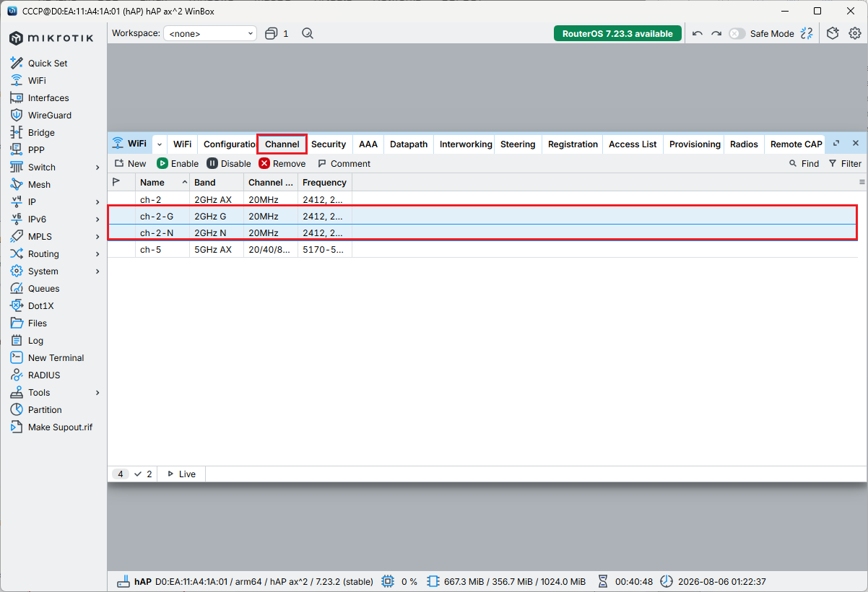Click the redo arrow in top toolbar
The image size is (868, 592).
[716, 34]
